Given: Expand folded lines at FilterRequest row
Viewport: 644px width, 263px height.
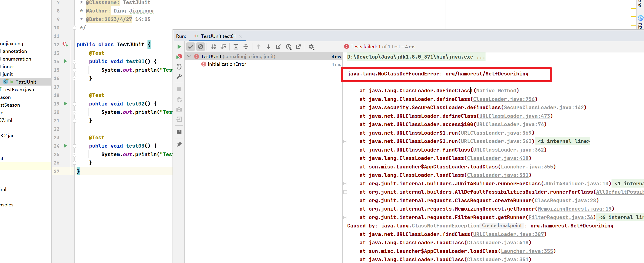Looking at the screenshot, I should [345, 217].
